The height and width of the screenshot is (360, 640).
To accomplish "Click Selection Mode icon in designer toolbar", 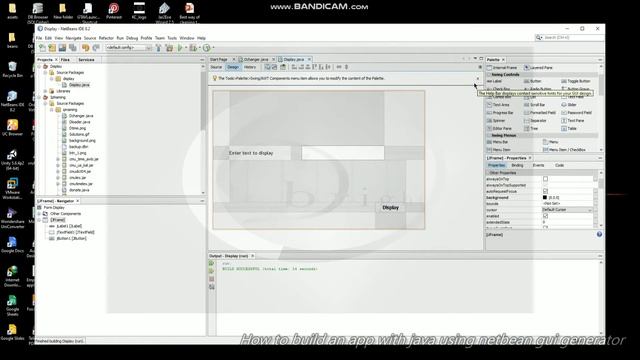I will [x=267, y=67].
